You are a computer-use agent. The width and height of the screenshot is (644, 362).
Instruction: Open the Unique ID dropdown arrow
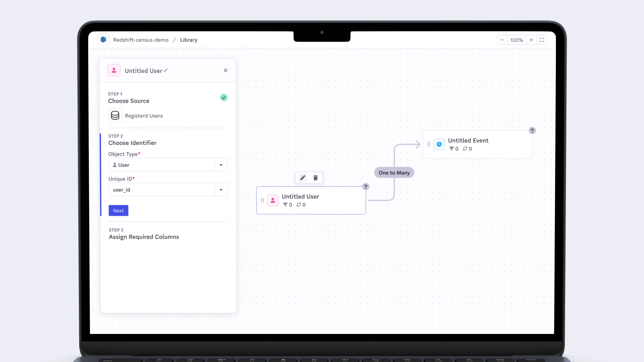[x=221, y=190]
